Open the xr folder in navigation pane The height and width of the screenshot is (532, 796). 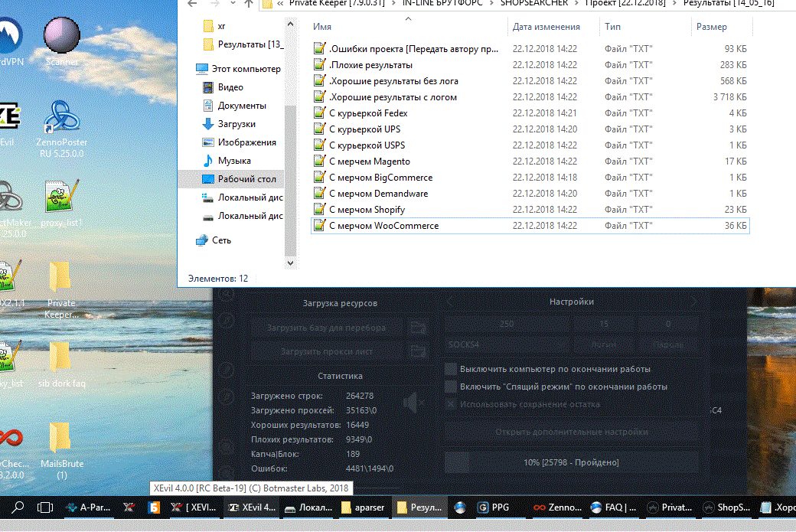214,26
